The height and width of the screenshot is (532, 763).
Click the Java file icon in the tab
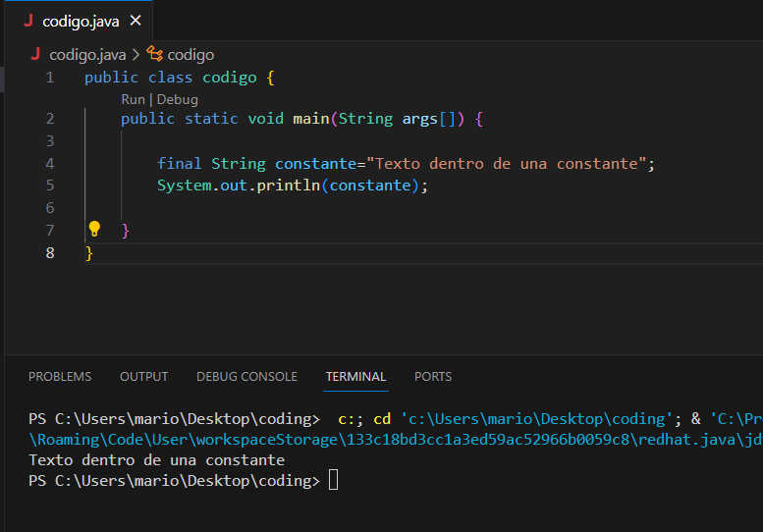(28, 21)
